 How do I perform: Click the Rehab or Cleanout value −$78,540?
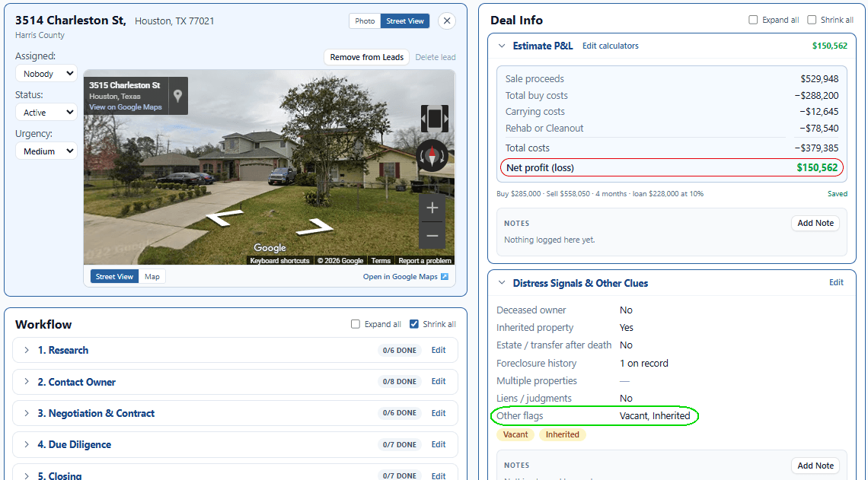click(819, 129)
